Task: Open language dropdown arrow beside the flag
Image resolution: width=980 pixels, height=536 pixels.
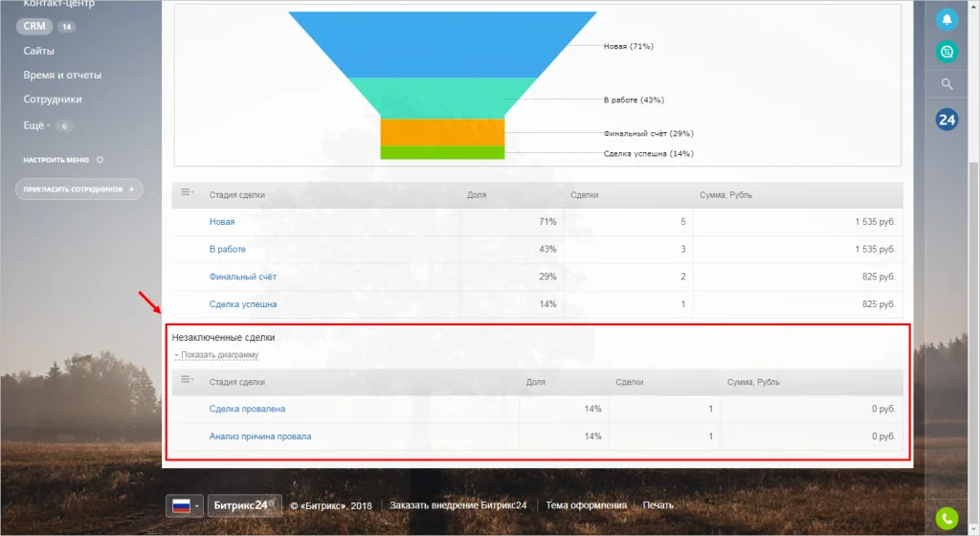Action: (196, 506)
